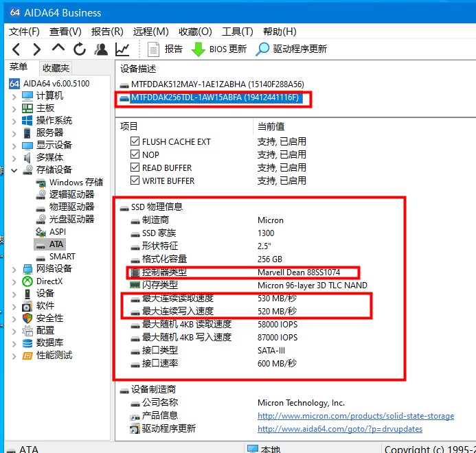476x453 pixels.
Task: Open the 报告(R) menu
Action: coord(107,32)
